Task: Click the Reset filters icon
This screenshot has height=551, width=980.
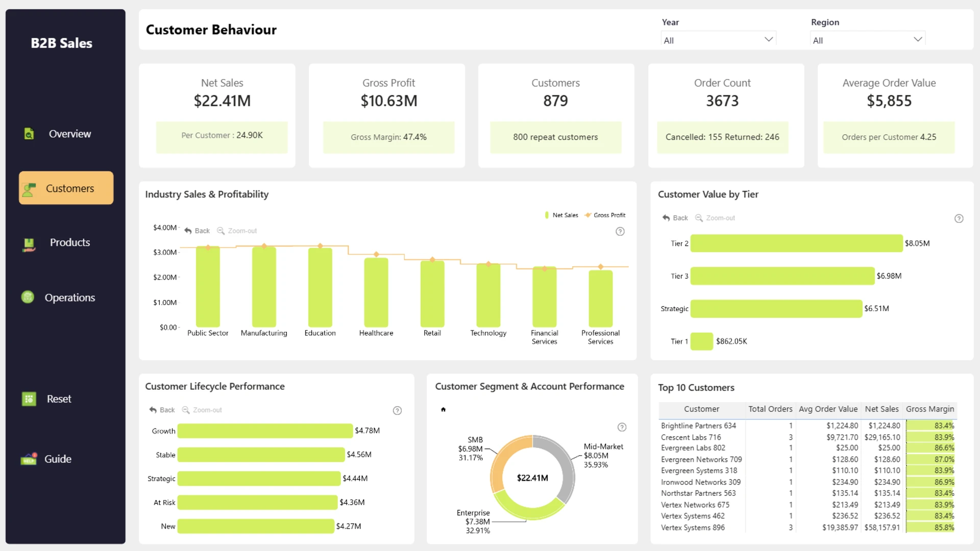Action: pyautogui.click(x=29, y=398)
